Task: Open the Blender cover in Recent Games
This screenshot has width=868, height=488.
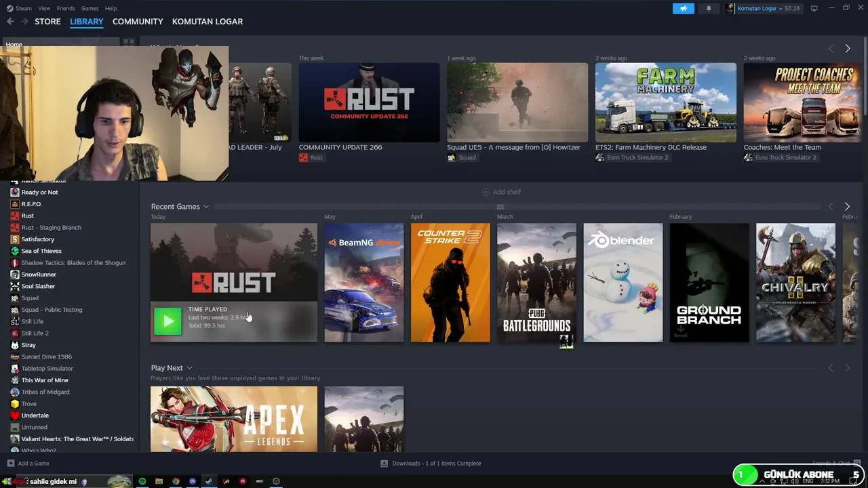Action: coord(623,283)
